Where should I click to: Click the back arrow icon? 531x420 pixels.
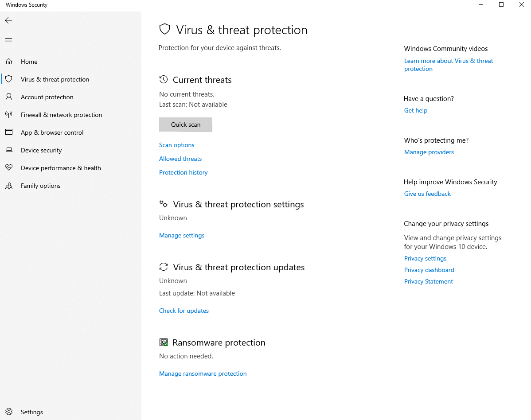[x=8, y=20]
